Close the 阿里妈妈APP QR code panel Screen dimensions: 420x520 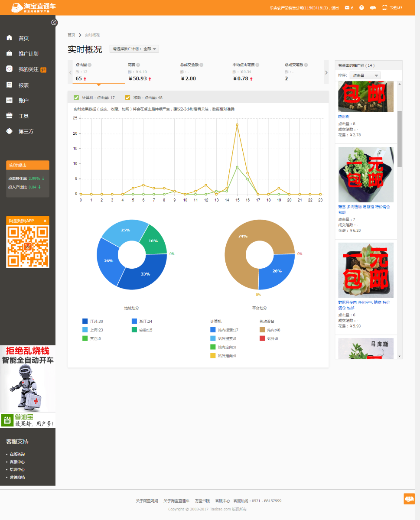(45, 221)
